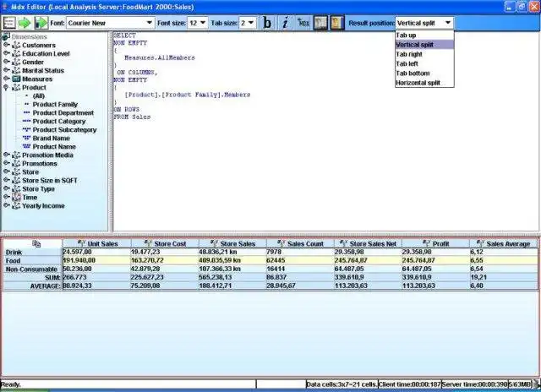Choose Tab right result position
Image resolution: width=541 pixels, height=392 pixels.
coord(424,54)
